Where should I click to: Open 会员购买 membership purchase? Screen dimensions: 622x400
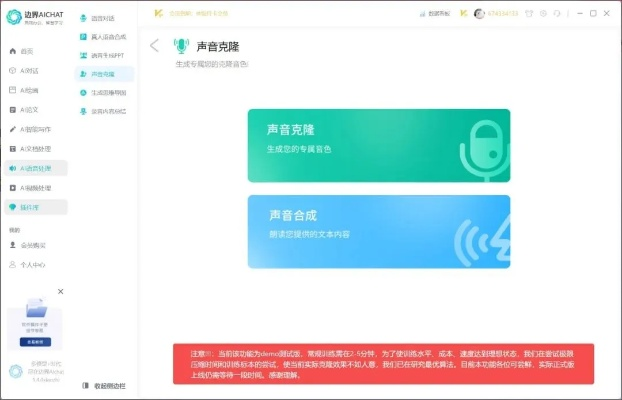point(27,245)
